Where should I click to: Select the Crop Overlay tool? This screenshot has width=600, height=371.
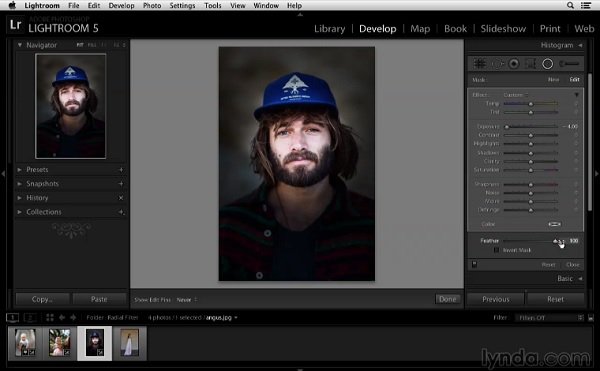(479, 63)
